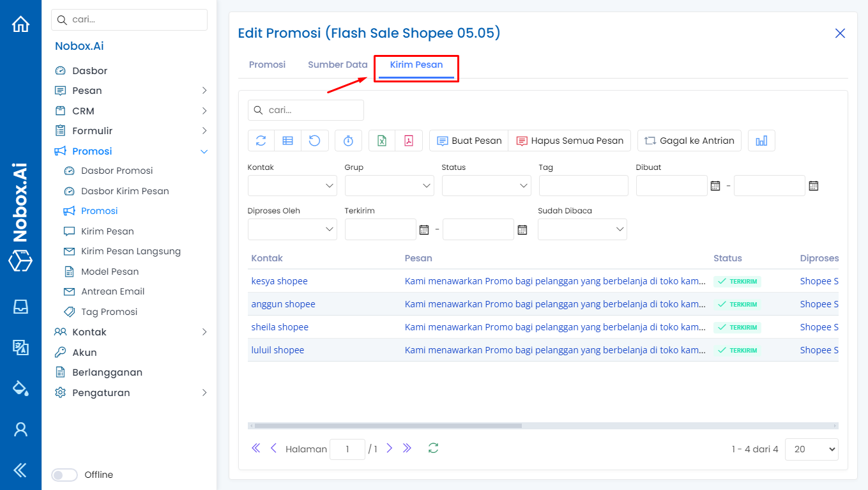This screenshot has height=490, width=868.
Task: Click the Buat Pesan button
Action: [469, 141]
